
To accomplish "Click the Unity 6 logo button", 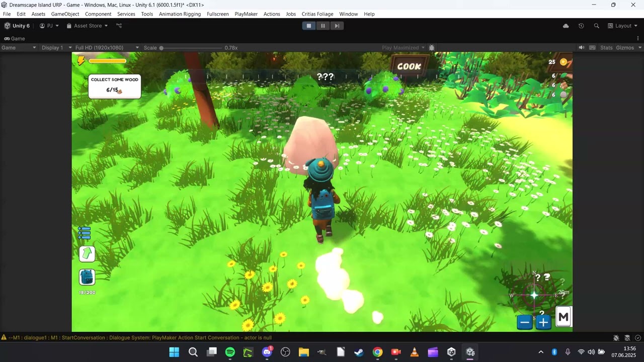I will 17,26.
